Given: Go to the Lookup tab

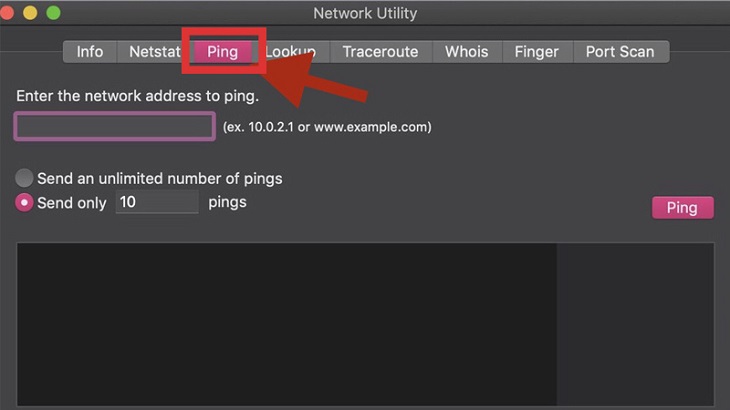Looking at the screenshot, I should (291, 52).
